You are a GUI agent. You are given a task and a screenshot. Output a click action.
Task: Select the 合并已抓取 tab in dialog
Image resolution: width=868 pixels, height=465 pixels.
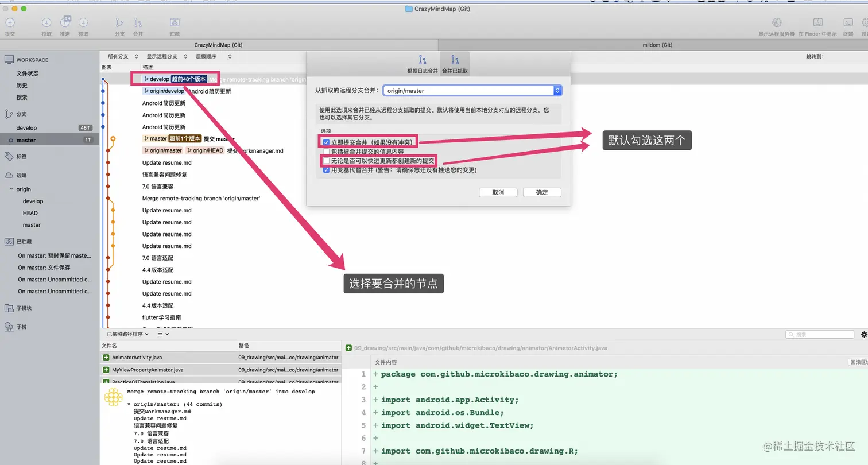pyautogui.click(x=455, y=64)
